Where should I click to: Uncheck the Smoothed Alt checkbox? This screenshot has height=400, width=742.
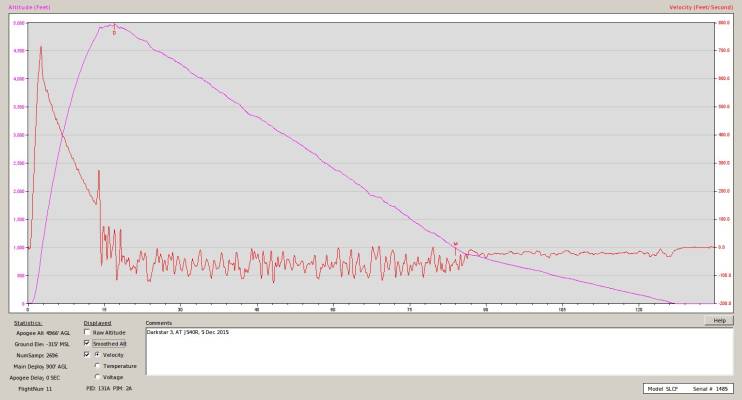[x=87, y=343]
